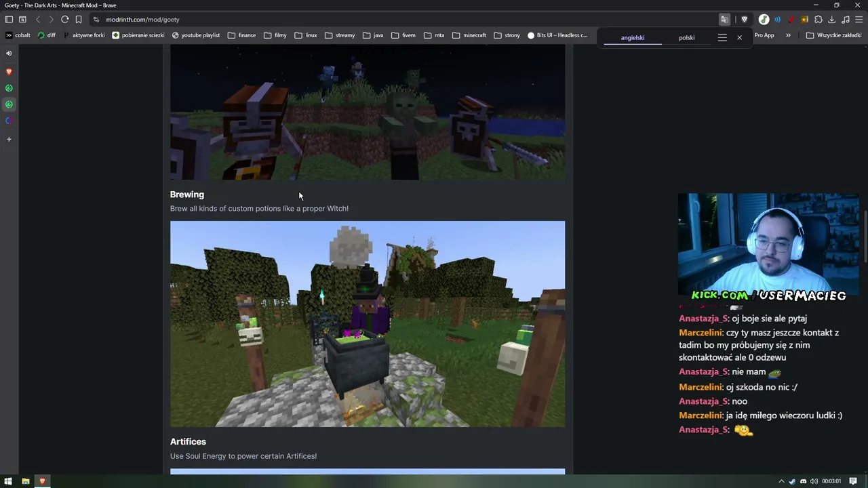Expand the linux bookmark folder
This screenshot has height=488, width=868.
[x=306, y=35]
